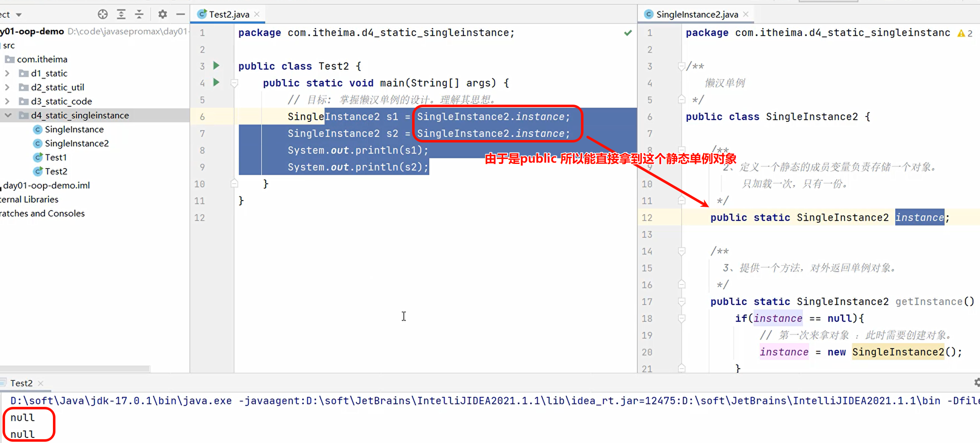This screenshot has width=980, height=443.
Task: Run class Test2 using the line 3 gutter arrow
Action: (216, 66)
